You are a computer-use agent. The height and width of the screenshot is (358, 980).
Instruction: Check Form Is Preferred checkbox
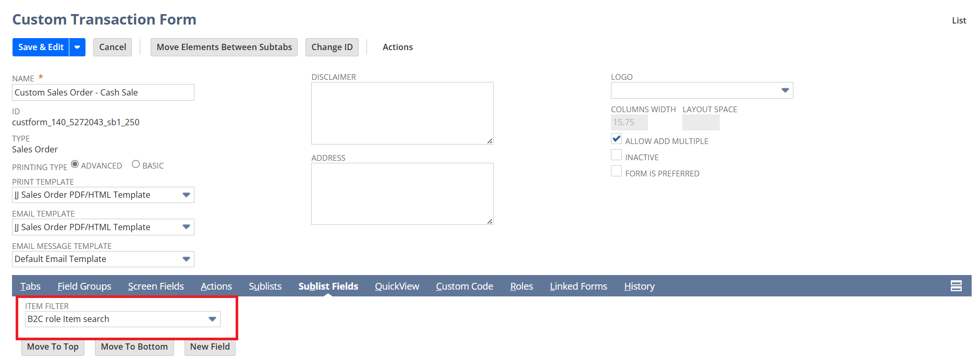(x=616, y=172)
